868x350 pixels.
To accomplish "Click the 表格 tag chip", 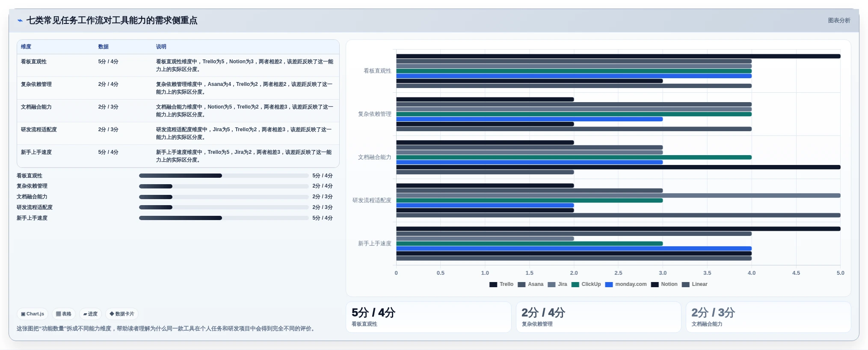I will pyautogui.click(x=64, y=314).
